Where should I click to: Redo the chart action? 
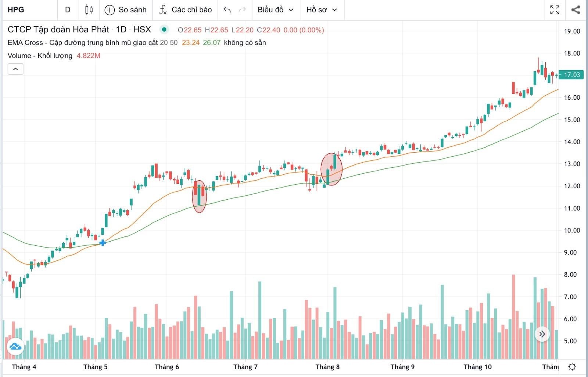click(x=242, y=10)
